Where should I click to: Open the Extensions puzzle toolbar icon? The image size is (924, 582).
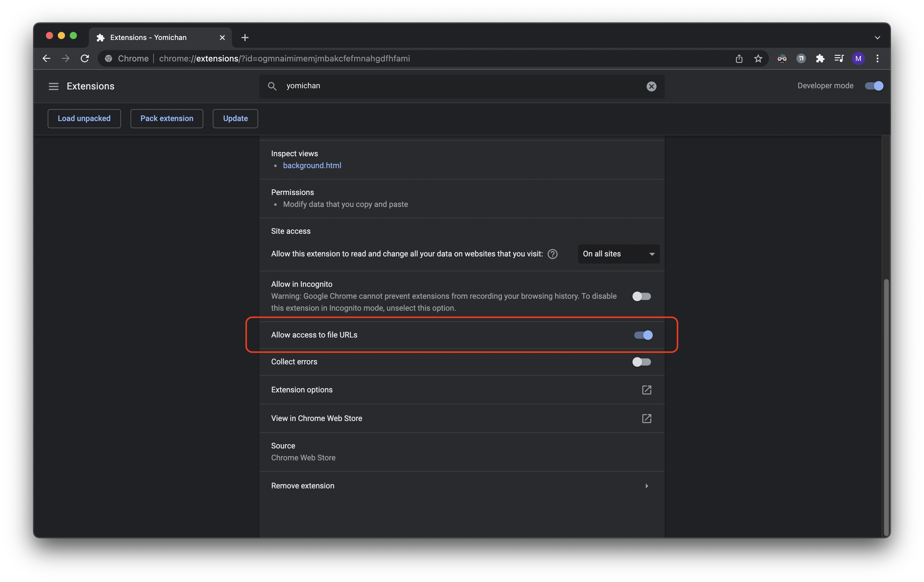820,58
